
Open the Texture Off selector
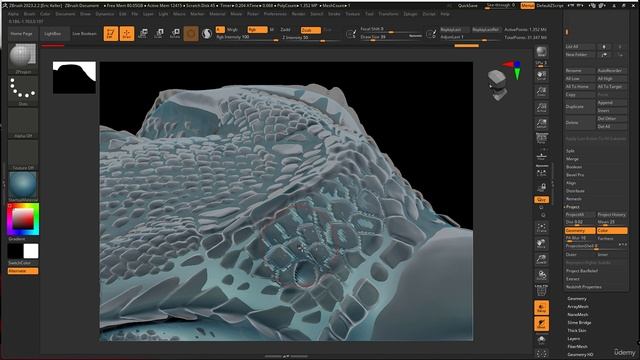point(23,155)
